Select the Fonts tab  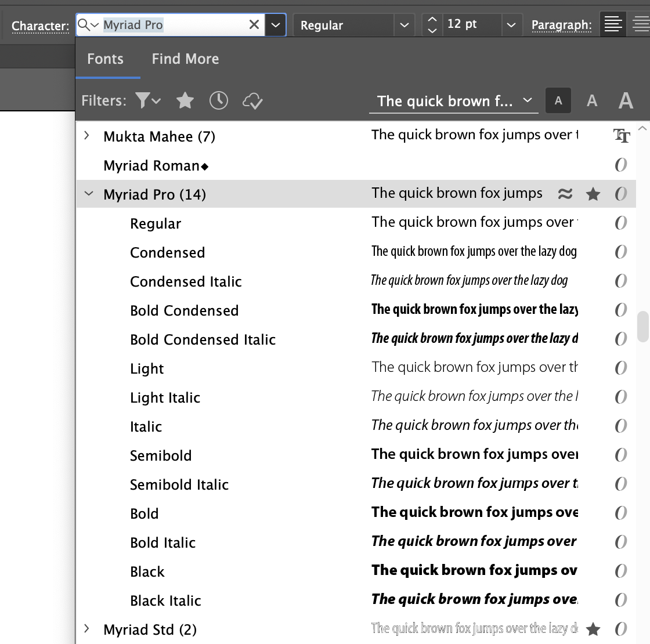coord(105,59)
